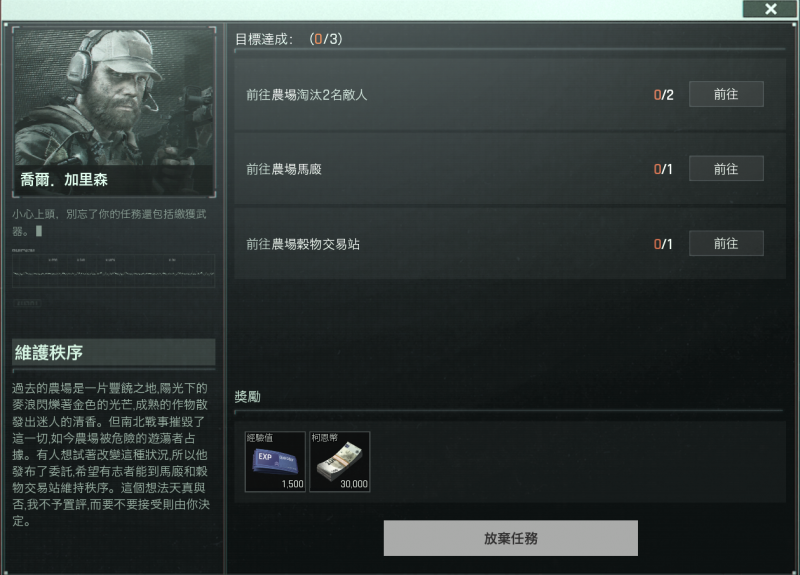Click the 放棄任務 button
This screenshot has height=575, width=800.
pyautogui.click(x=511, y=538)
